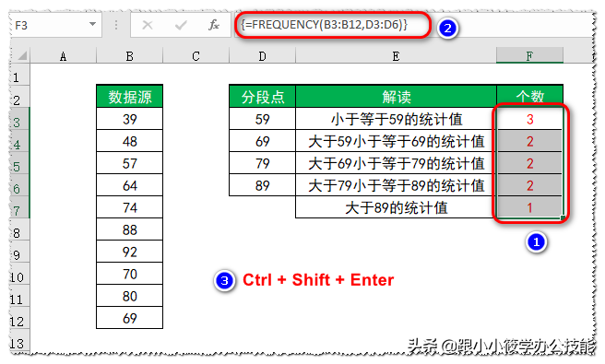Select row 12 header
Viewport: 605px width, 364px height.
click(19, 319)
